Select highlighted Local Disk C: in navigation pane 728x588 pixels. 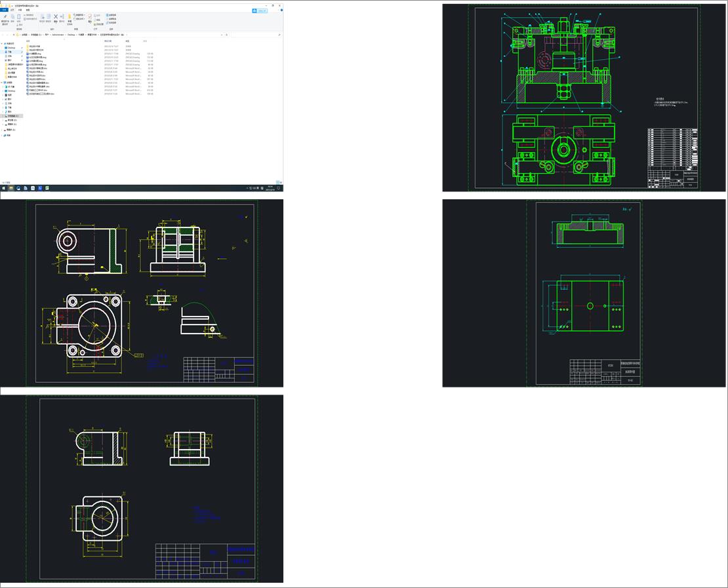[x=12, y=116]
